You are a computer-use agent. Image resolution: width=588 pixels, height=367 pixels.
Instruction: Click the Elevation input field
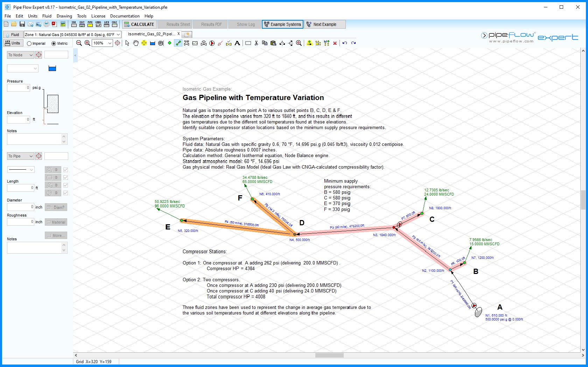pyautogui.click(x=19, y=120)
